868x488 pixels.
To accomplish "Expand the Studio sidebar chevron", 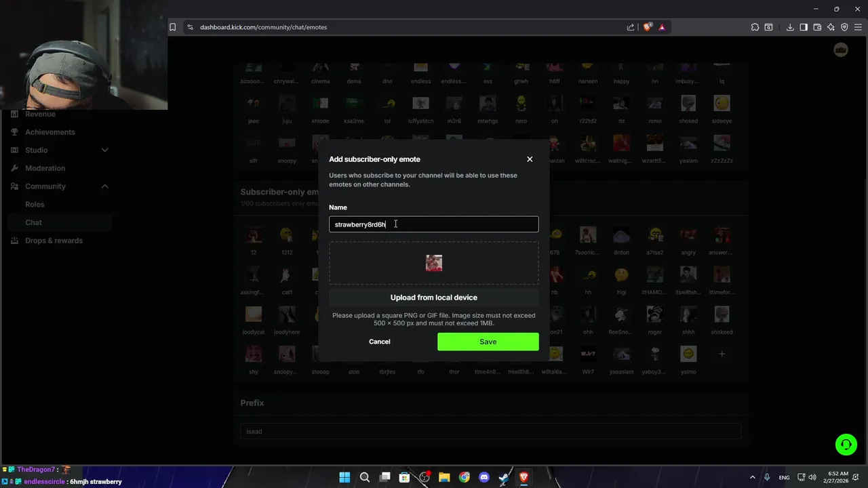I will tap(104, 150).
